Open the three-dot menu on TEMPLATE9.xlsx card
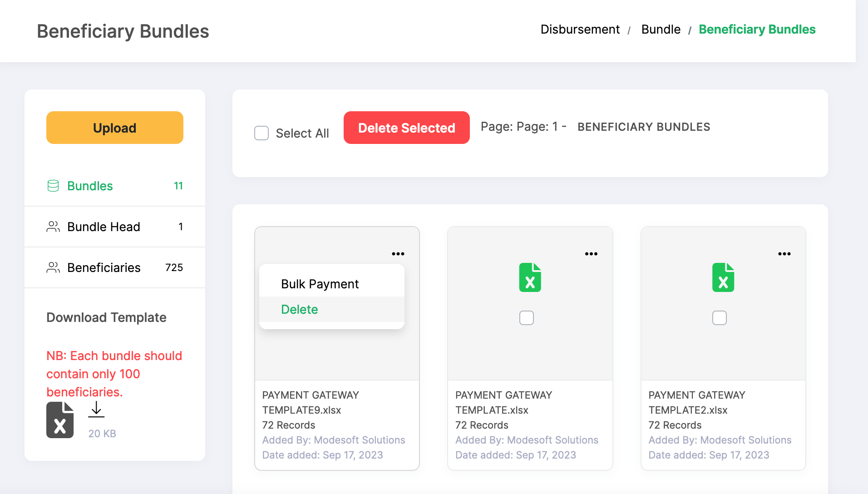 pyautogui.click(x=398, y=254)
